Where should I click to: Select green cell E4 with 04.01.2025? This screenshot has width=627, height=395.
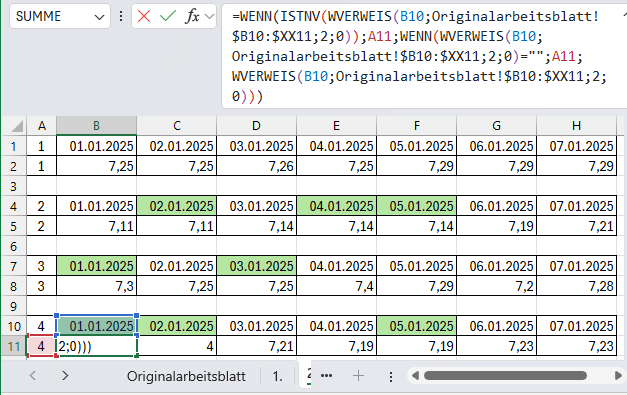point(336,206)
